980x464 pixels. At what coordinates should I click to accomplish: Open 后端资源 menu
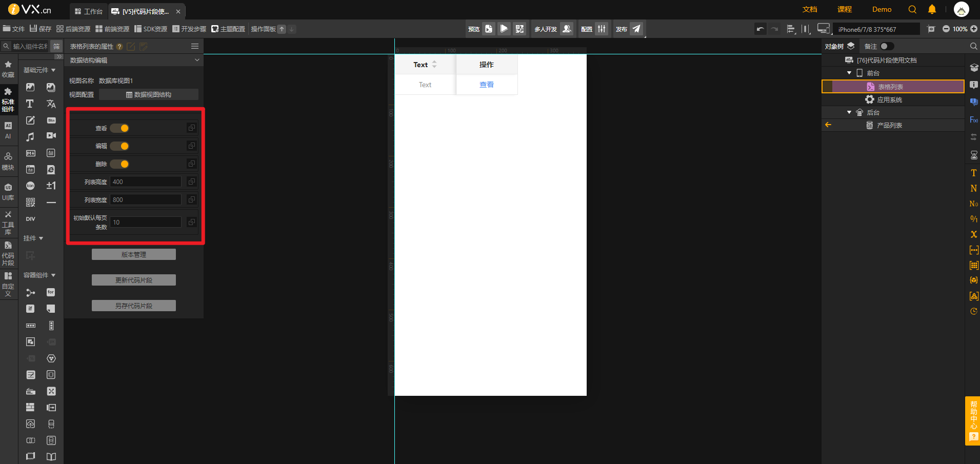(73, 29)
